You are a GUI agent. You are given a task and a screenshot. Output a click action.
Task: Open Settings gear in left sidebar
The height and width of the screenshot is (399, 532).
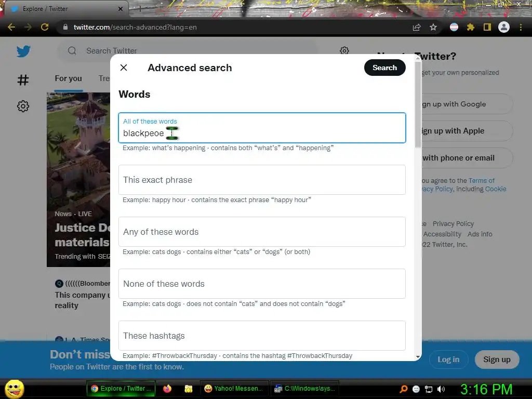point(23,106)
